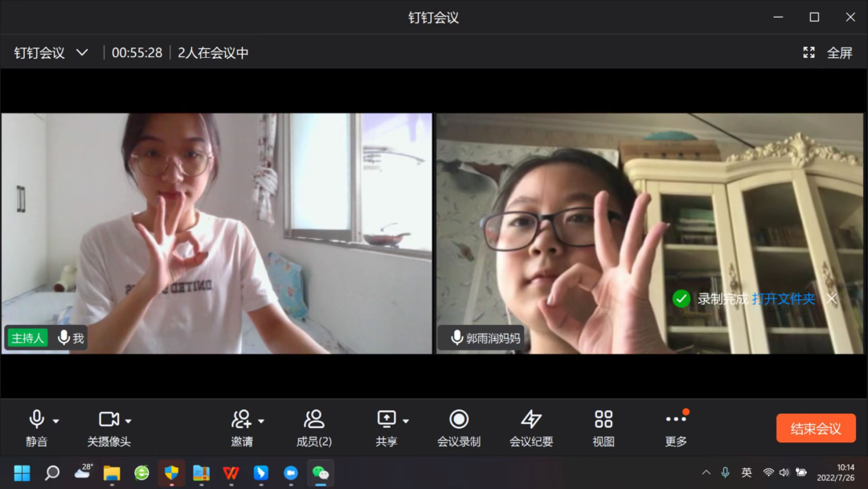This screenshot has height=489, width=868.
Task: Open the DingTalk icon in the taskbar
Action: click(x=260, y=473)
